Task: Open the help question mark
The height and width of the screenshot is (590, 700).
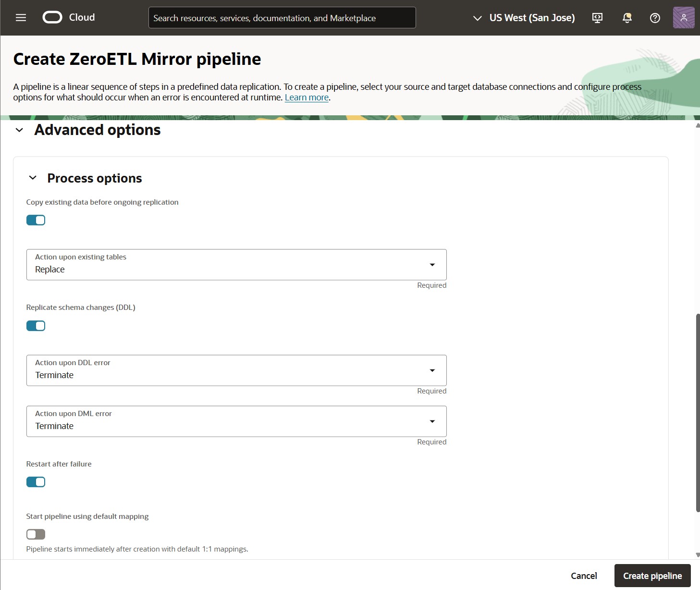Action: point(654,18)
